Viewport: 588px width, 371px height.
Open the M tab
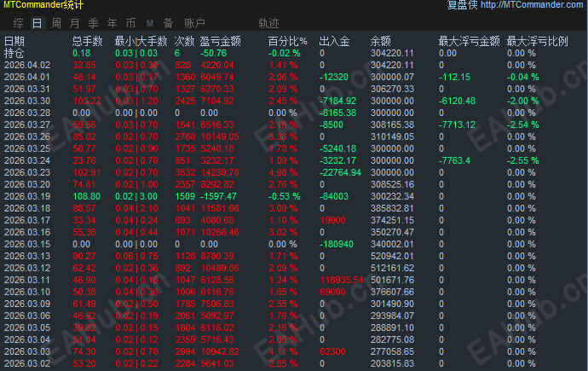tap(150, 23)
